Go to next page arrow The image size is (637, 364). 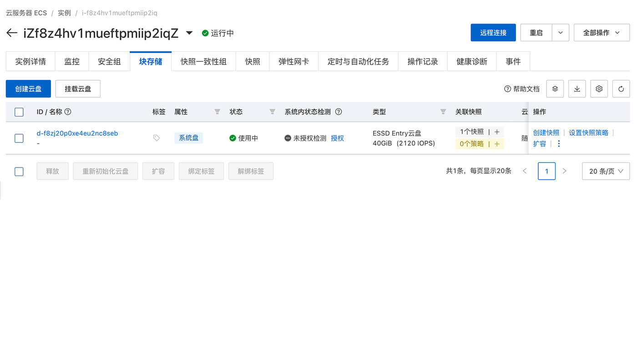coord(565,171)
